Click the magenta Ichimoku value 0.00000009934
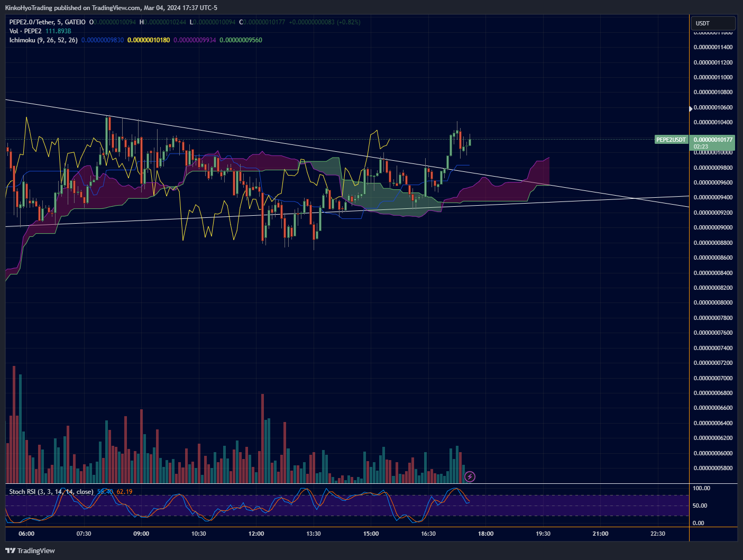 (x=195, y=40)
